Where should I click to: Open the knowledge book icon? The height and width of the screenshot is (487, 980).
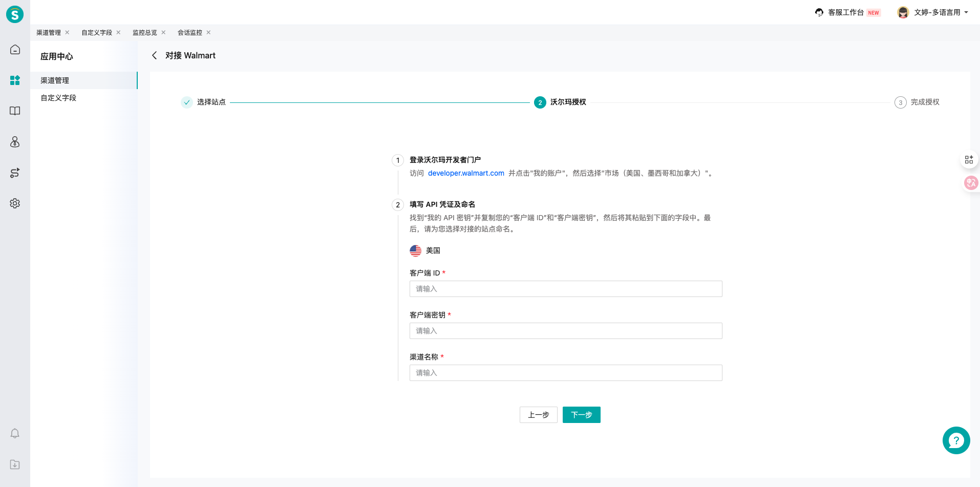click(15, 111)
